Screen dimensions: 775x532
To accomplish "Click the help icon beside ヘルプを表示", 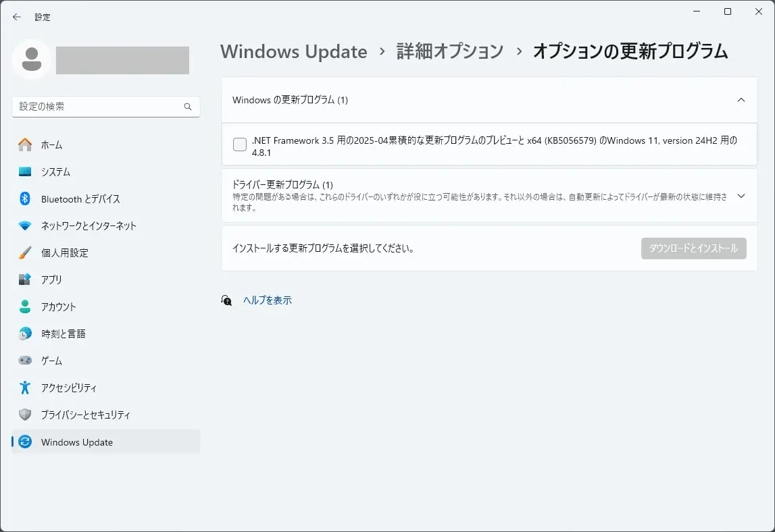I will (x=226, y=300).
